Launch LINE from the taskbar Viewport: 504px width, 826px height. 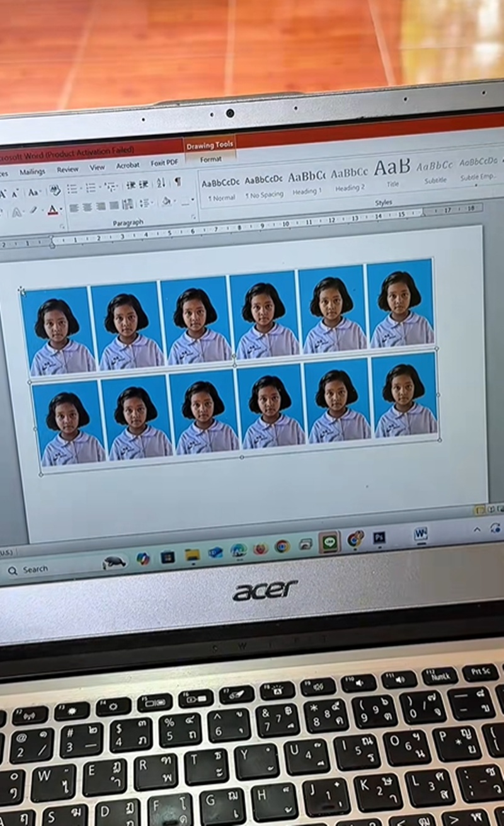click(x=329, y=539)
